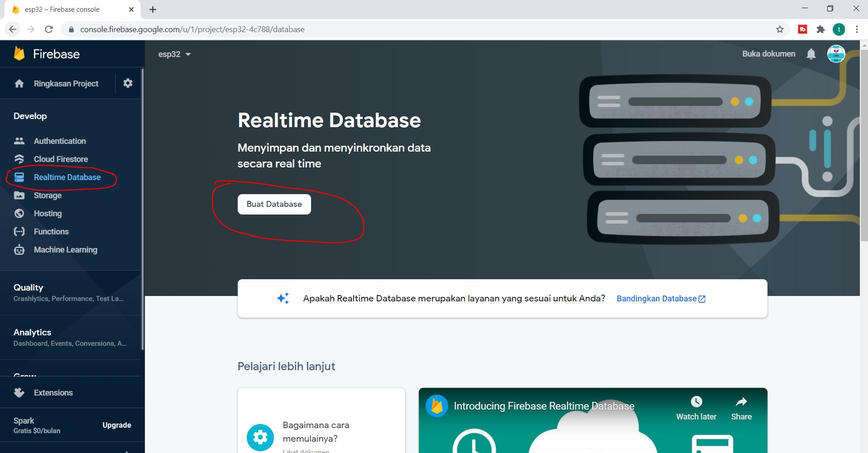The image size is (868, 453).
Task: Click the browser address bar
Action: pos(419,29)
